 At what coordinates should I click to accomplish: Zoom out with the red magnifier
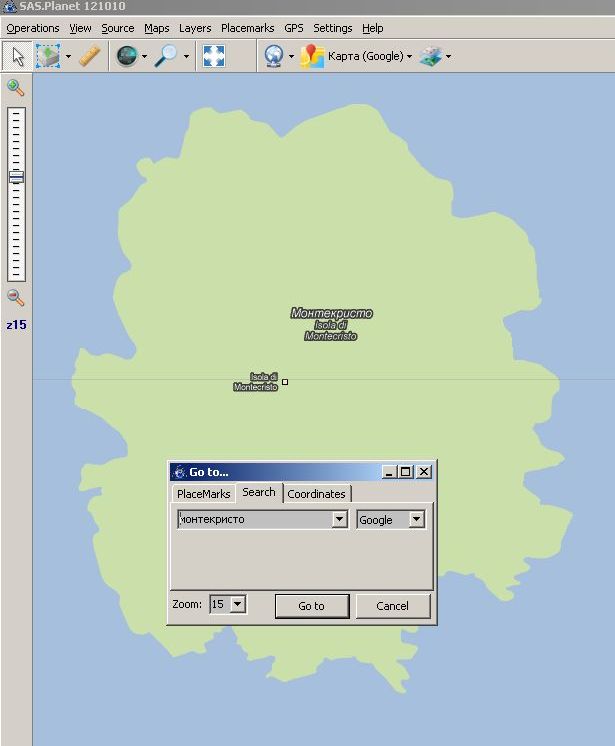[x=15, y=297]
